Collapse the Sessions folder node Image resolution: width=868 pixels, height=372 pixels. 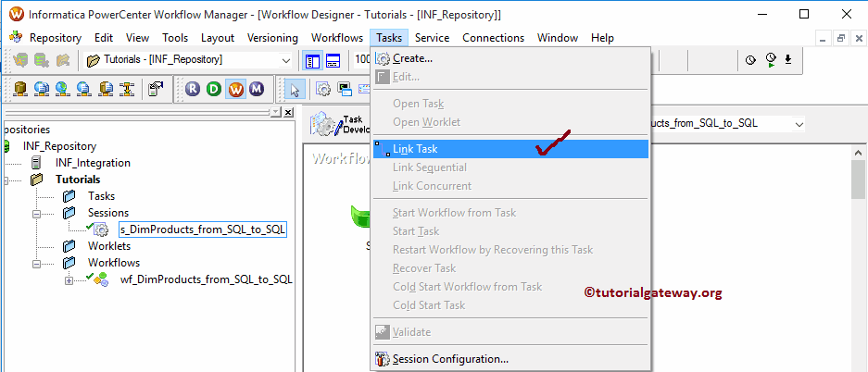tap(36, 214)
